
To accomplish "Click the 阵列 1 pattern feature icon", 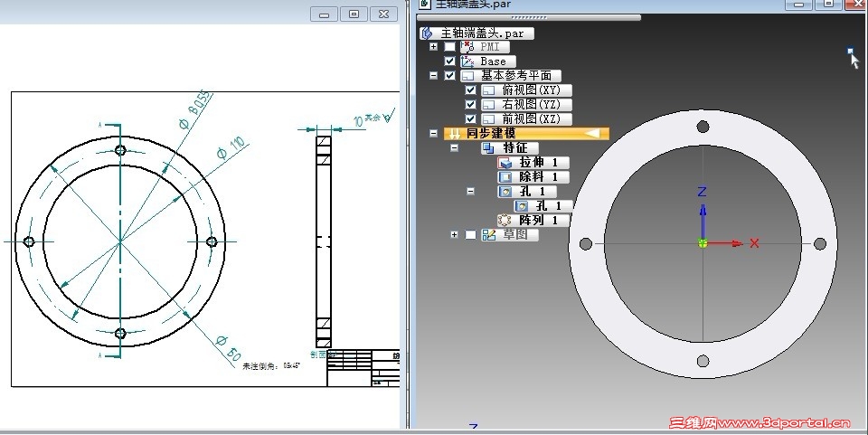I will [505, 220].
